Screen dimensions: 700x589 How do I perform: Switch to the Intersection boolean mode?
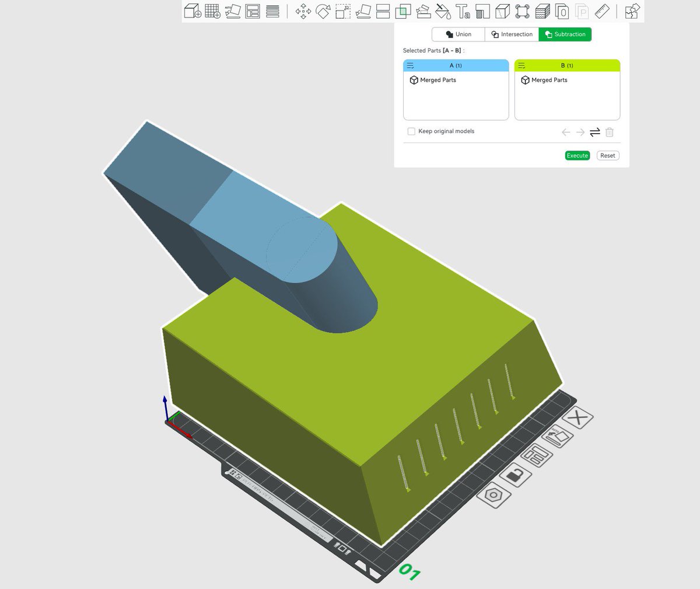(512, 34)
